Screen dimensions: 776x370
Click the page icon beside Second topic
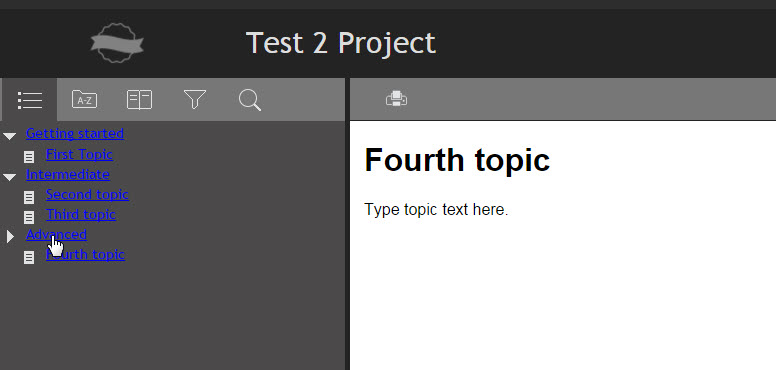29,197
